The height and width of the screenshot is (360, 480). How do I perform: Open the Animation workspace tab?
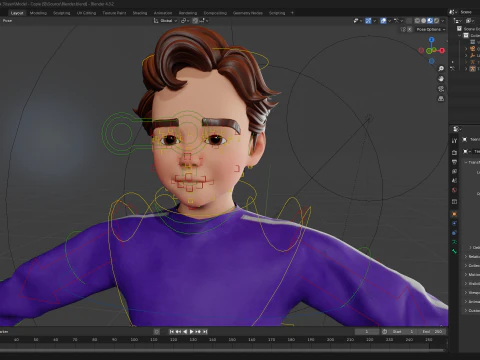pos(163,13)
